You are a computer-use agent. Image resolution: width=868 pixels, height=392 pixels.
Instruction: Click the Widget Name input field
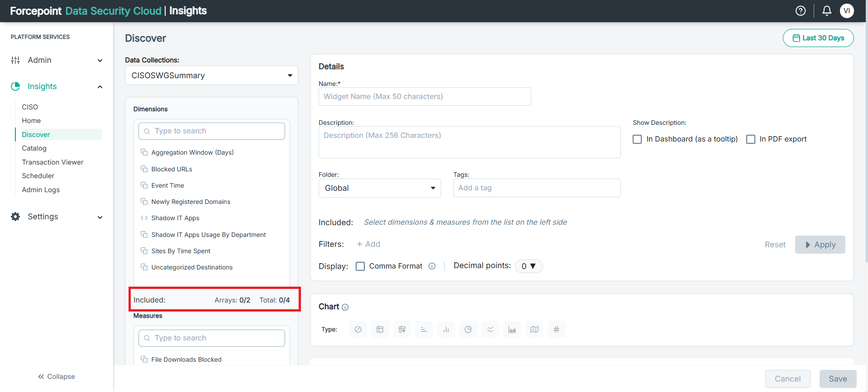click(424, 97)
